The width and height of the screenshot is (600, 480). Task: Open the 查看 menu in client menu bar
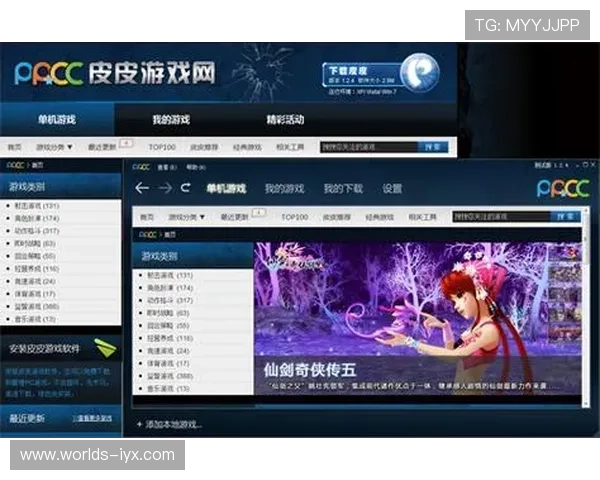point(167,167)
